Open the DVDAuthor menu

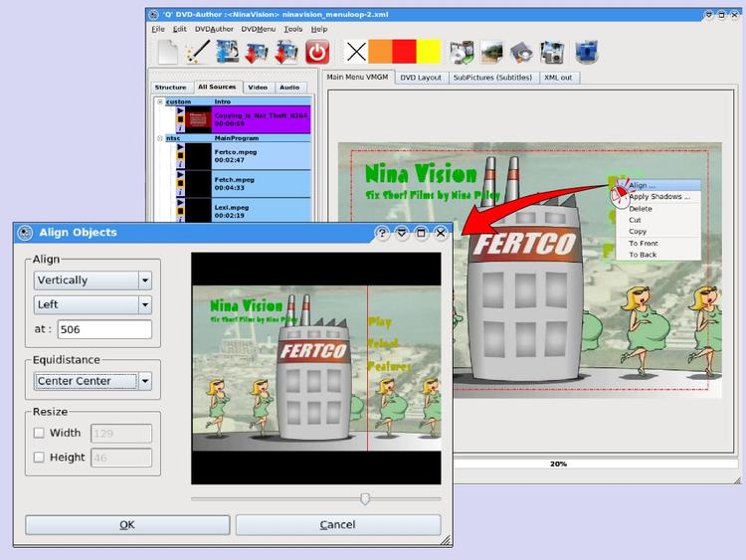pyautogui.click(x=214, y=29)
